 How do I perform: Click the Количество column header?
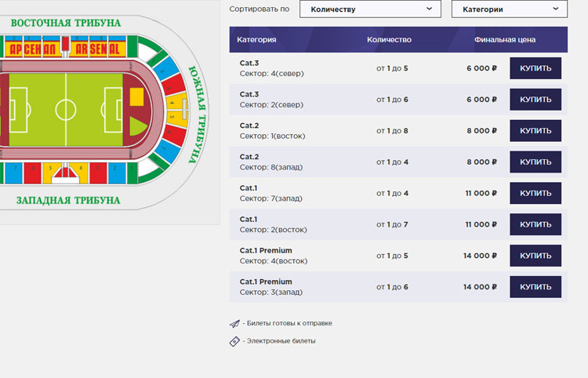pyautogui.click(x=389, y=39)
